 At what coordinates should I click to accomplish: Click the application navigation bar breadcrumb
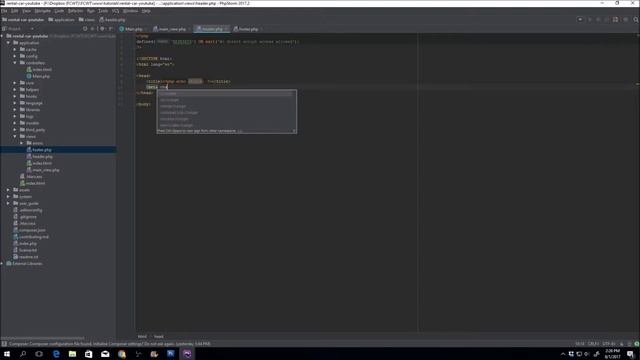click(61, 20)
